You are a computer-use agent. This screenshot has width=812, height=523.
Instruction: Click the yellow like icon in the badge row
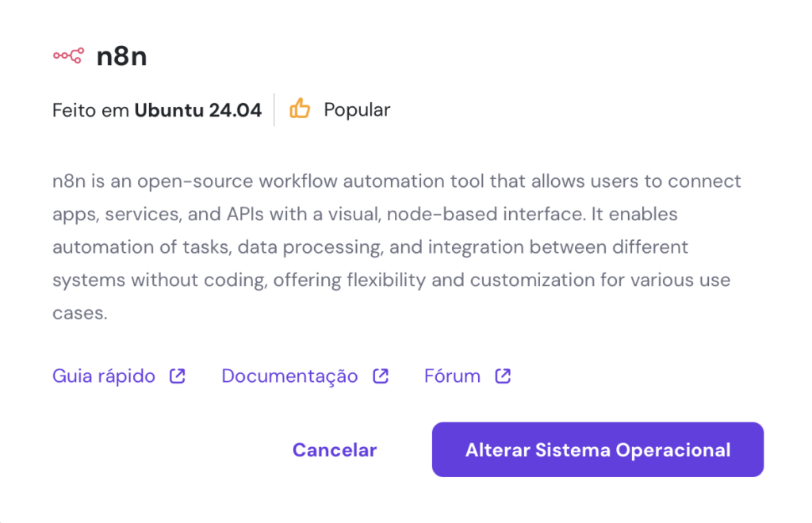pos(300,109)
